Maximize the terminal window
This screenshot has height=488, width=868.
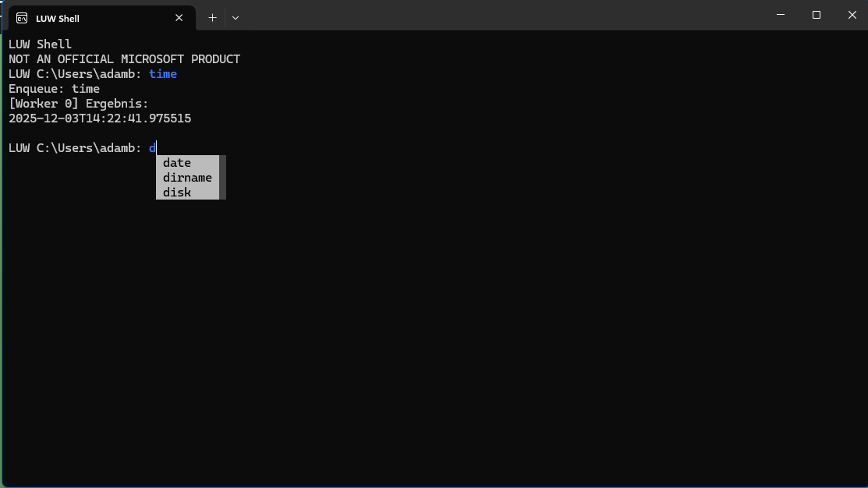point(817,15)
